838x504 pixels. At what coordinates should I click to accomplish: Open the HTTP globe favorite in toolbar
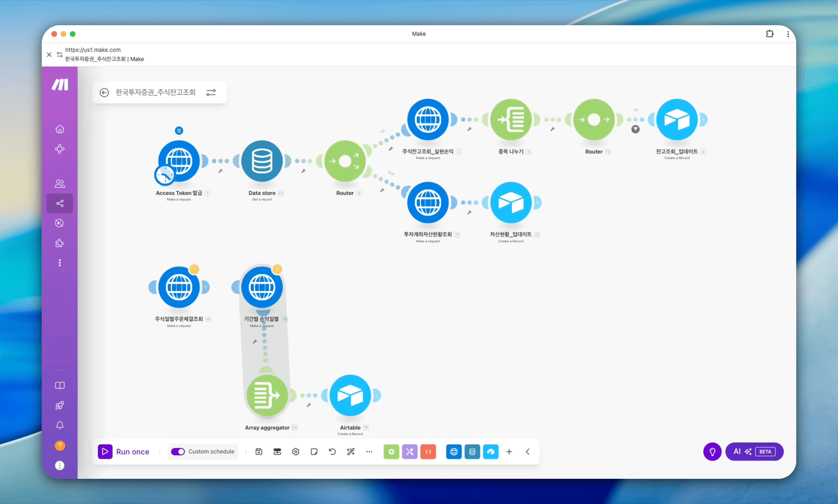(454, 452)
